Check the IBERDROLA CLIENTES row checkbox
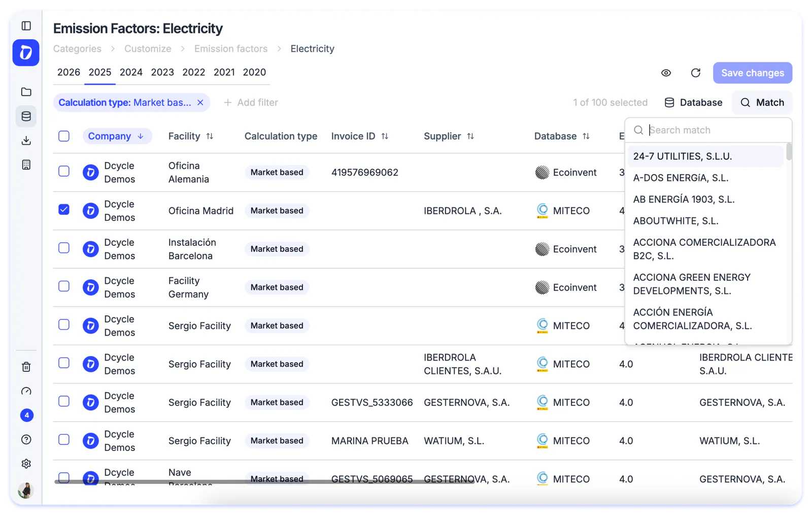Image resolution: width=812 pixels, height=515 pixels. click(64, 363)
